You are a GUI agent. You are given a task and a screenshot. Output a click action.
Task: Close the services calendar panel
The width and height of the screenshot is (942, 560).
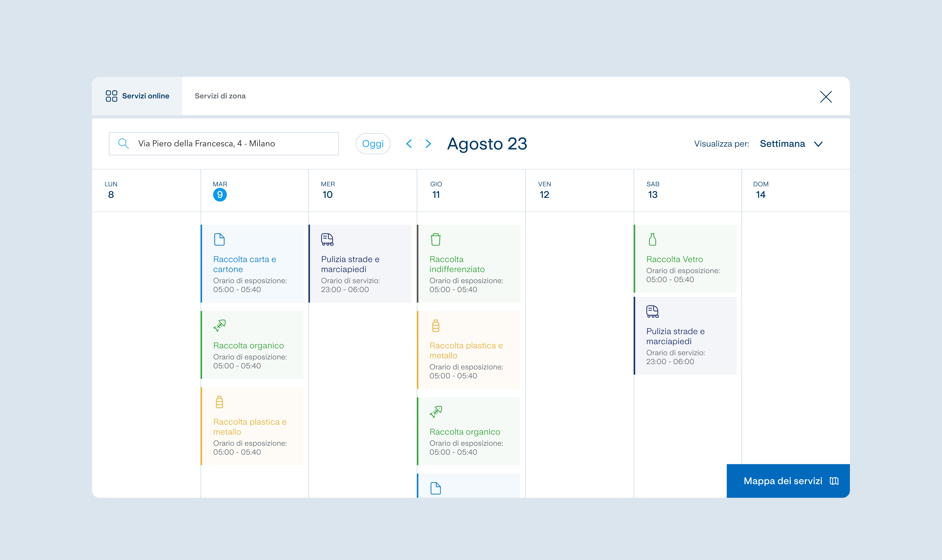(826, 97)
